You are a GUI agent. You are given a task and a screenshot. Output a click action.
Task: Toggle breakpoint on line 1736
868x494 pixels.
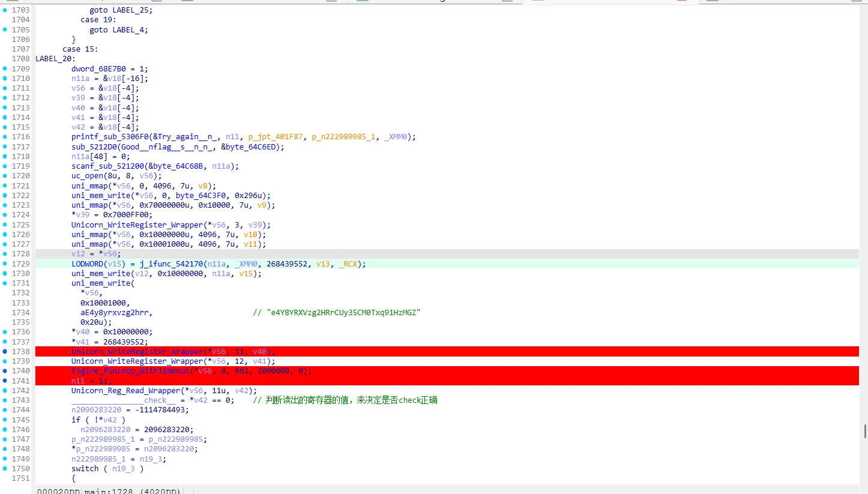(5, 331)
